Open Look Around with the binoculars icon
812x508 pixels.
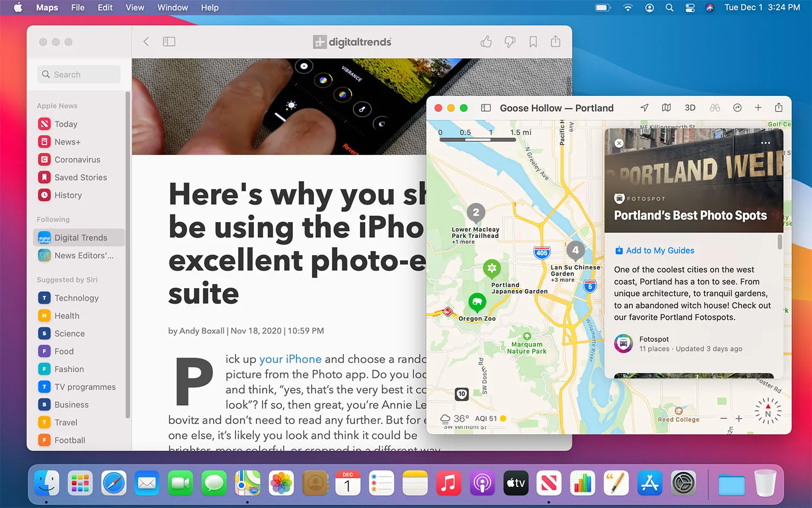click(715, 107)
